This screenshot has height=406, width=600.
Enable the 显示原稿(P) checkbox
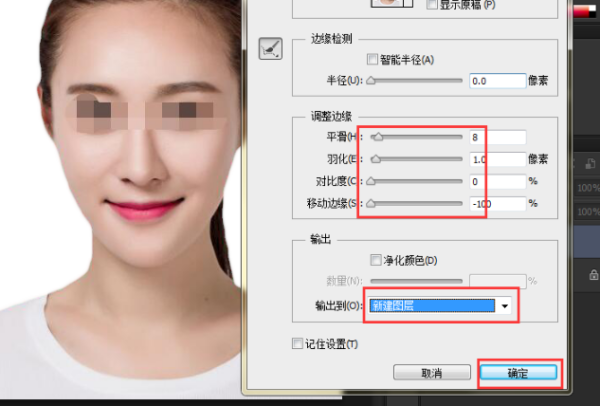coord(431,4)
